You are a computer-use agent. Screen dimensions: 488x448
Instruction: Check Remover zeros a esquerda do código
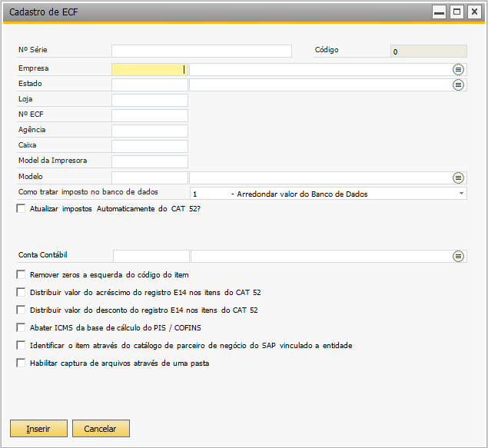coord(21,274)
